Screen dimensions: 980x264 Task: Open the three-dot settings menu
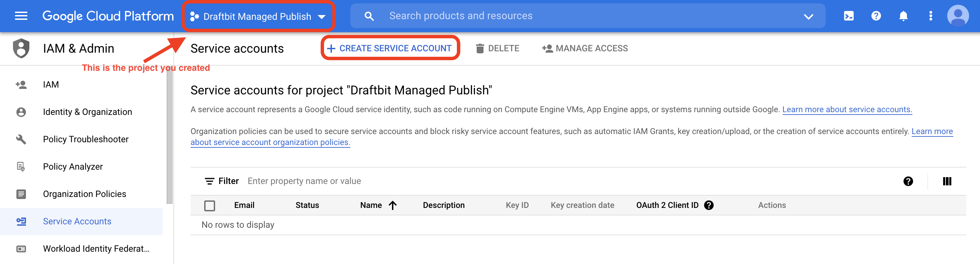pos(930,16)
